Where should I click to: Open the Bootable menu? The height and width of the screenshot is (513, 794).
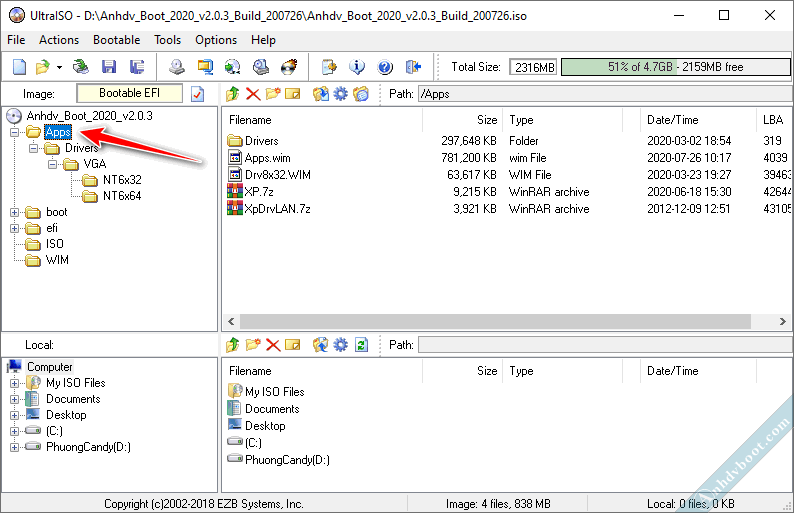[116, 40]
